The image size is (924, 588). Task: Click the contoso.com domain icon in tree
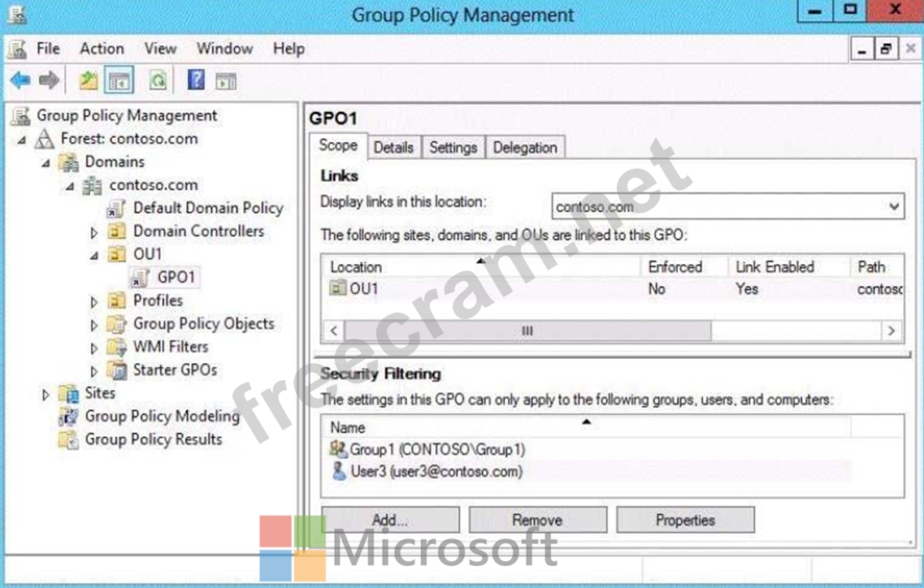tap(92, 186)
